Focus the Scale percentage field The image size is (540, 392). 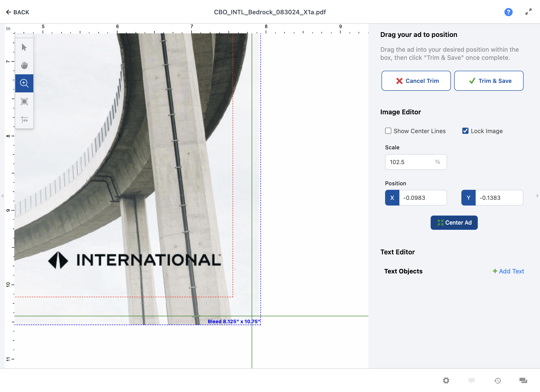click(x=416, y=162)
